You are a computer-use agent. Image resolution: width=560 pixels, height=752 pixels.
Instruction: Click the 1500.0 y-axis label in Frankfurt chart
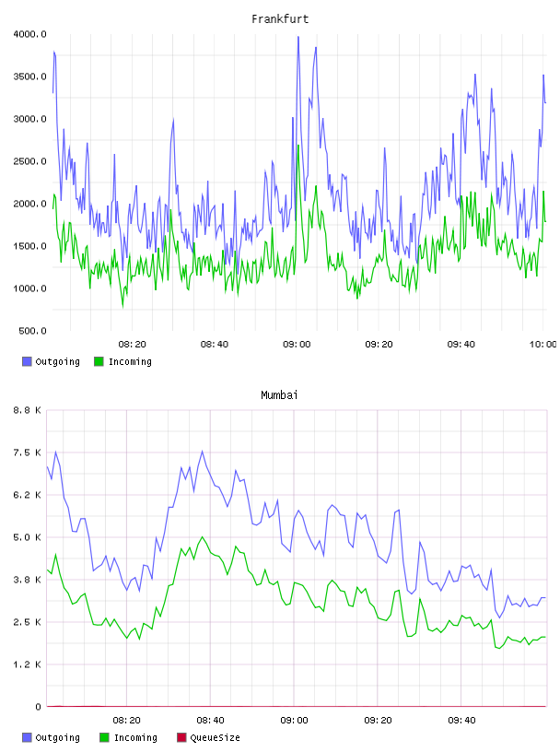pos(29,246)
